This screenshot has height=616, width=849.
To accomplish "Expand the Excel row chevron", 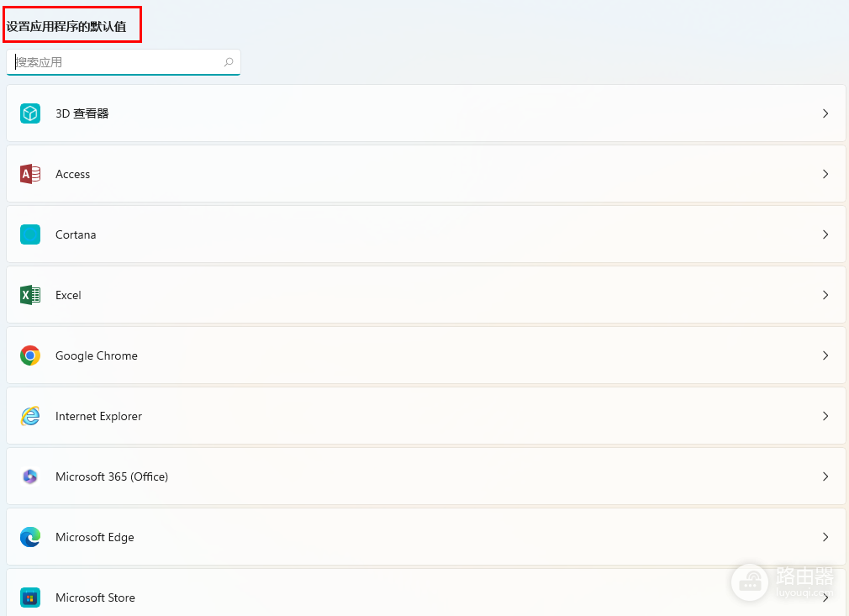I will pyautogui.click(x=825, y=295).
